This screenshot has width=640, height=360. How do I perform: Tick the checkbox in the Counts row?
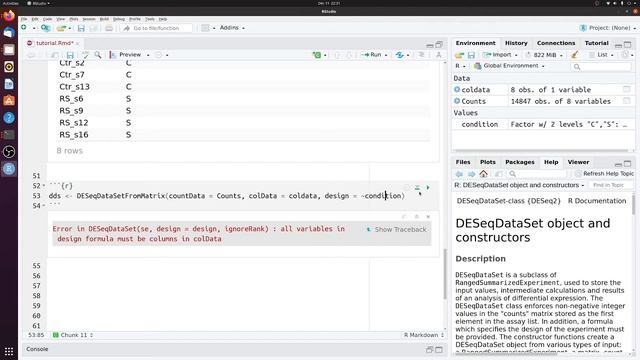click(x=627, y=101)
